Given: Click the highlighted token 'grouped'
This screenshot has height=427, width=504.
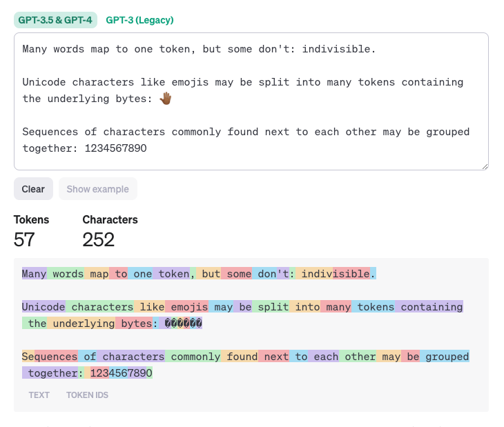Looking at the screenshot, I should coord(445,357).
